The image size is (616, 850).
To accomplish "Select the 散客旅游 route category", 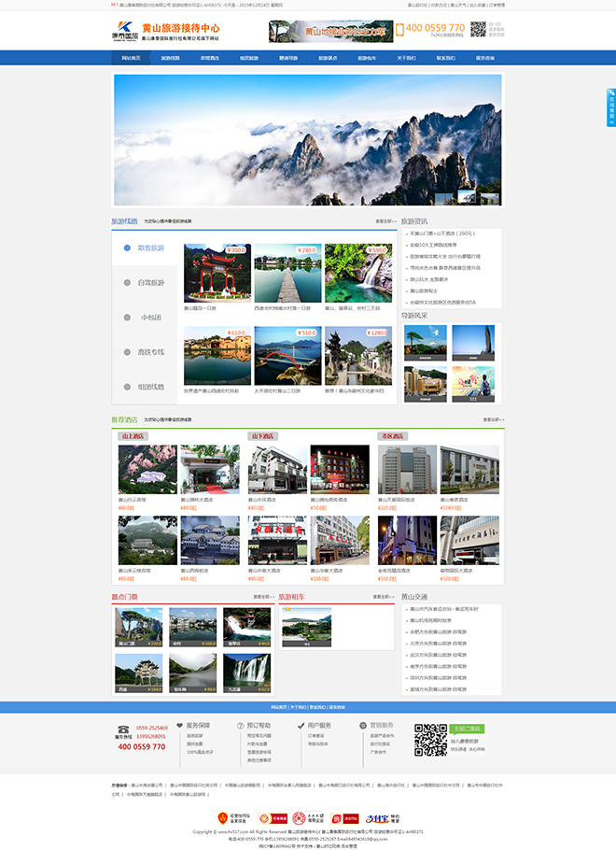I will (x=150, y=248).
